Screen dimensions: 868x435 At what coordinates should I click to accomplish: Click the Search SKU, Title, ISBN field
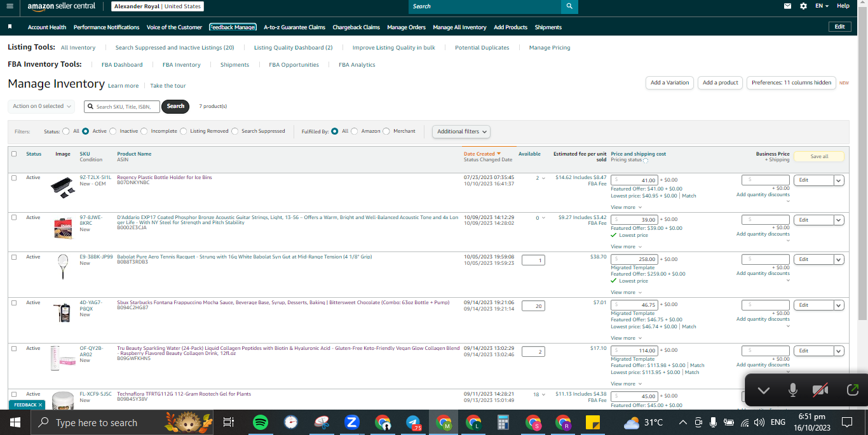point(122,107)
